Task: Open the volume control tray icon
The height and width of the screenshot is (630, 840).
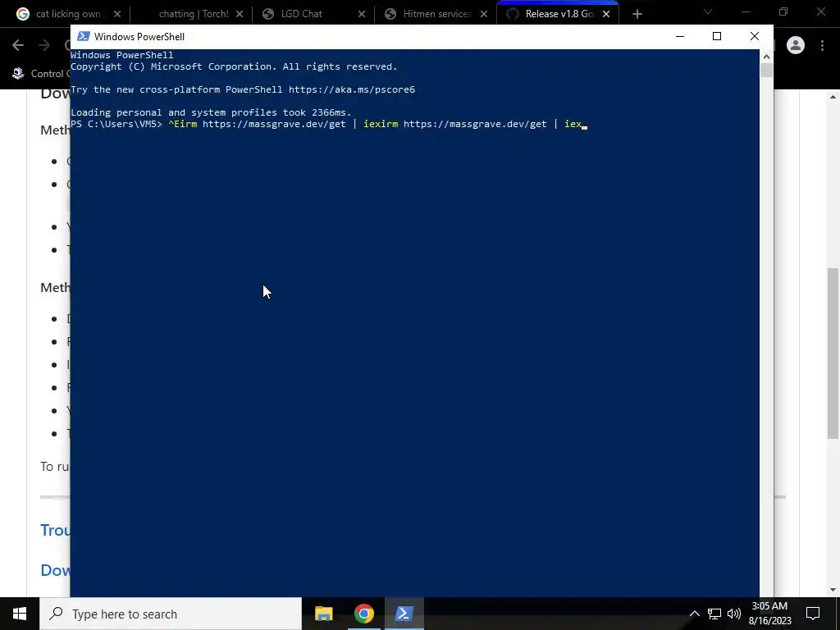Action: coord(734,614)
